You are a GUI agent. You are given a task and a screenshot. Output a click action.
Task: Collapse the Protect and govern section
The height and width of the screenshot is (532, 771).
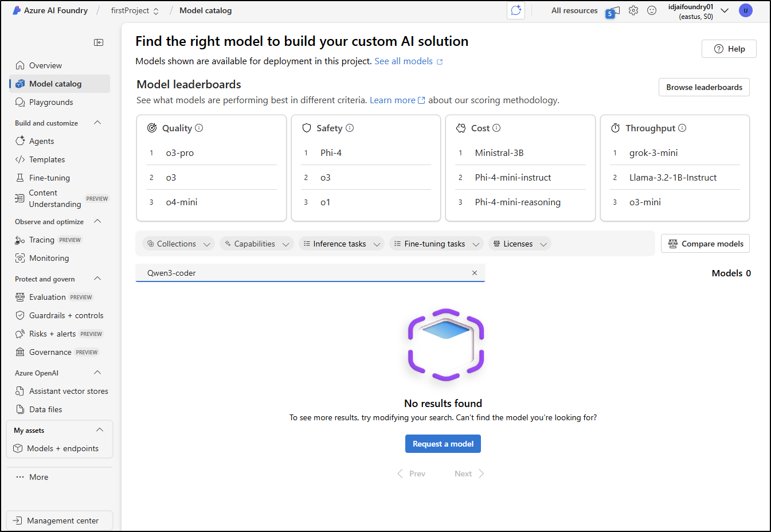(x=97, y=279)
